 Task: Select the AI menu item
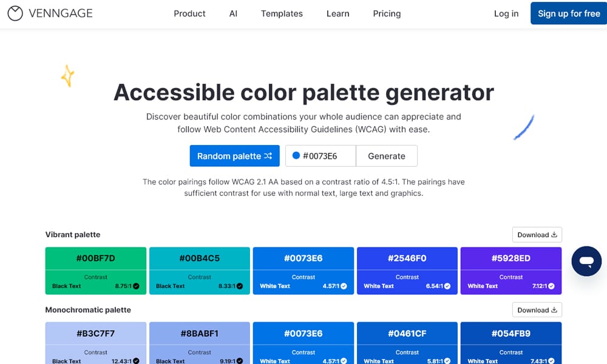233,13
